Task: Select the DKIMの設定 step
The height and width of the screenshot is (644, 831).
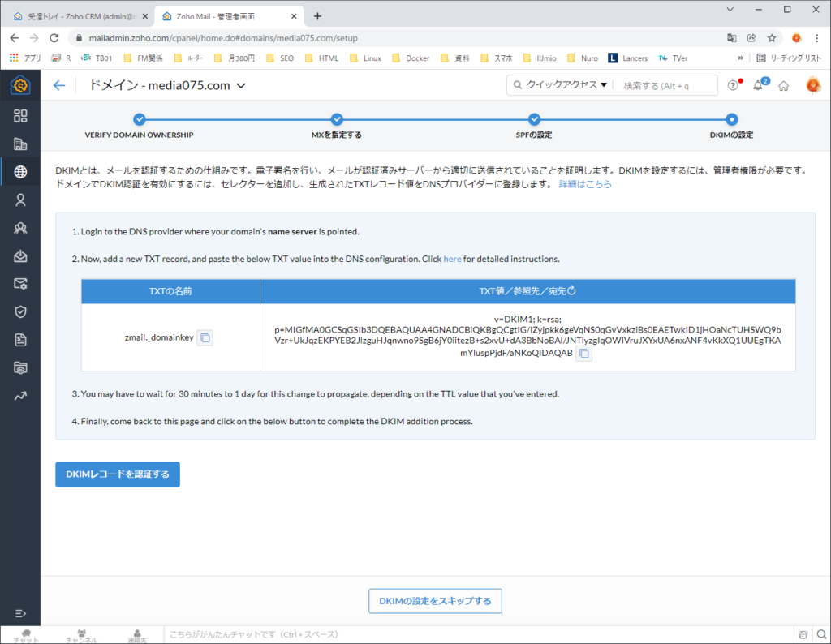Action: point(731,126)
